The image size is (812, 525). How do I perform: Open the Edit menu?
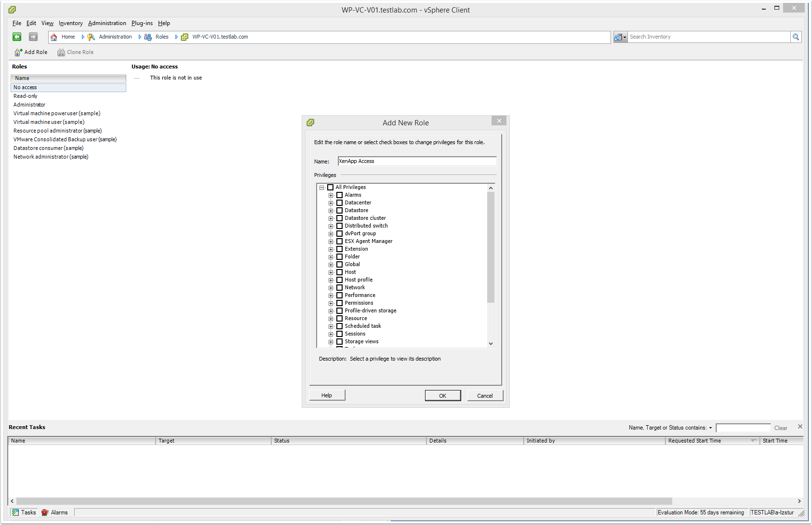click(x=31, y=23)
